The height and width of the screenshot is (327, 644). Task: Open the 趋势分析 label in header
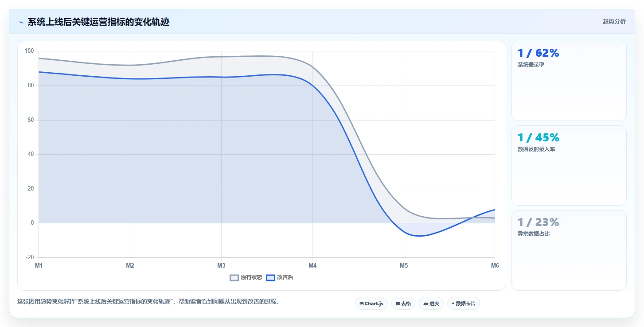[x=614, y=21]
